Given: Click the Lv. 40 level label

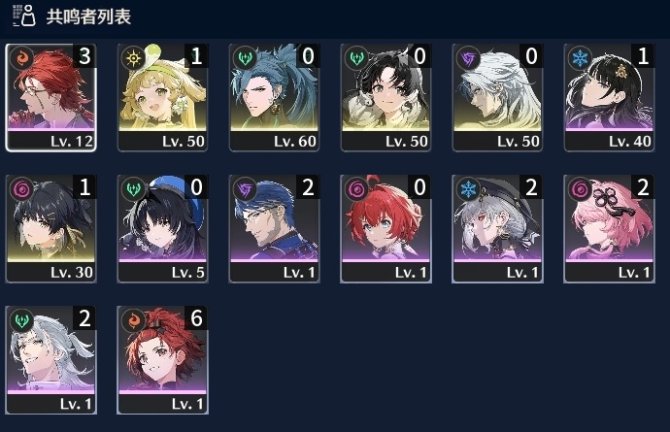Looking at the screenshot, I should (x=630, y=141).
